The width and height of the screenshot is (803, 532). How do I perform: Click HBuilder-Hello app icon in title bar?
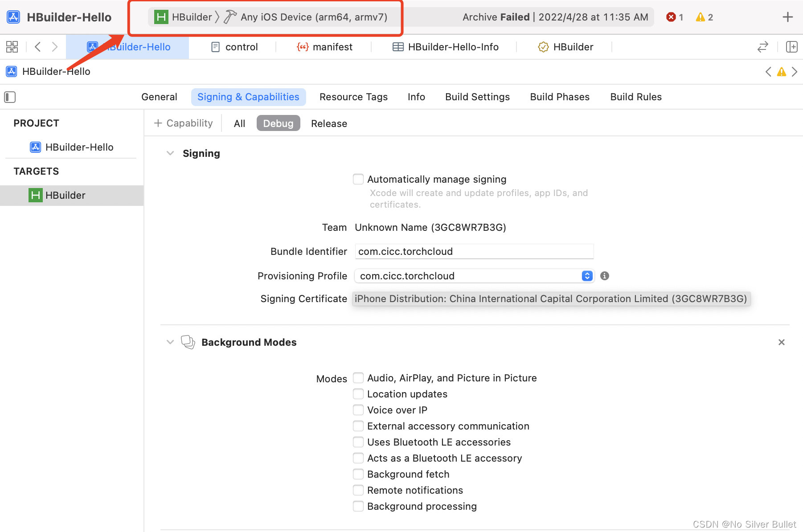13,17
